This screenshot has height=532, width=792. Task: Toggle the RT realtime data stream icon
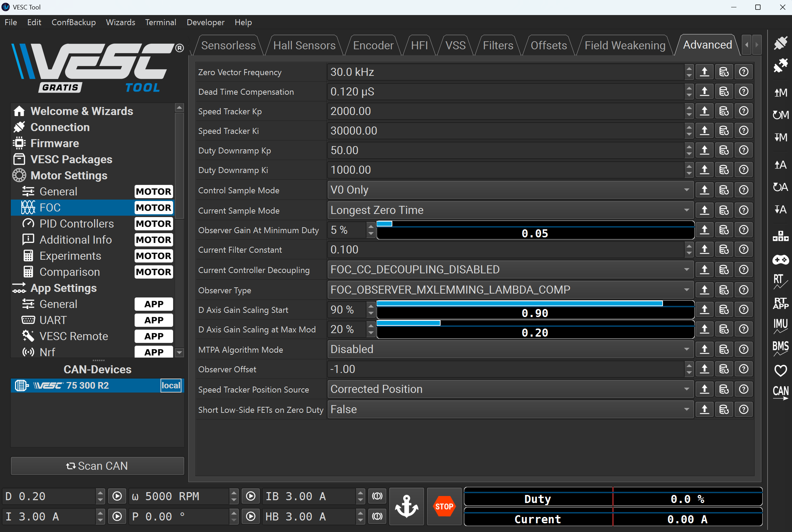coord(780,281)
